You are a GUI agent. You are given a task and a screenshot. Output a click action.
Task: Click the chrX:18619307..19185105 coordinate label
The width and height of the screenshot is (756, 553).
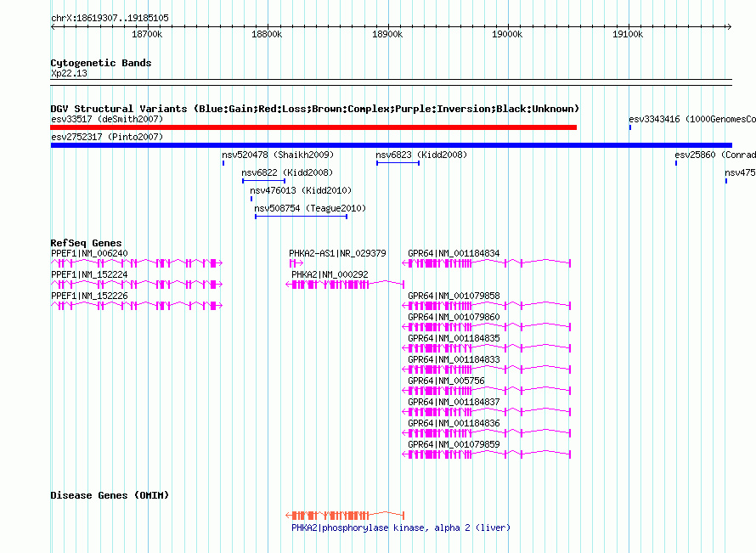pos(110,19)
